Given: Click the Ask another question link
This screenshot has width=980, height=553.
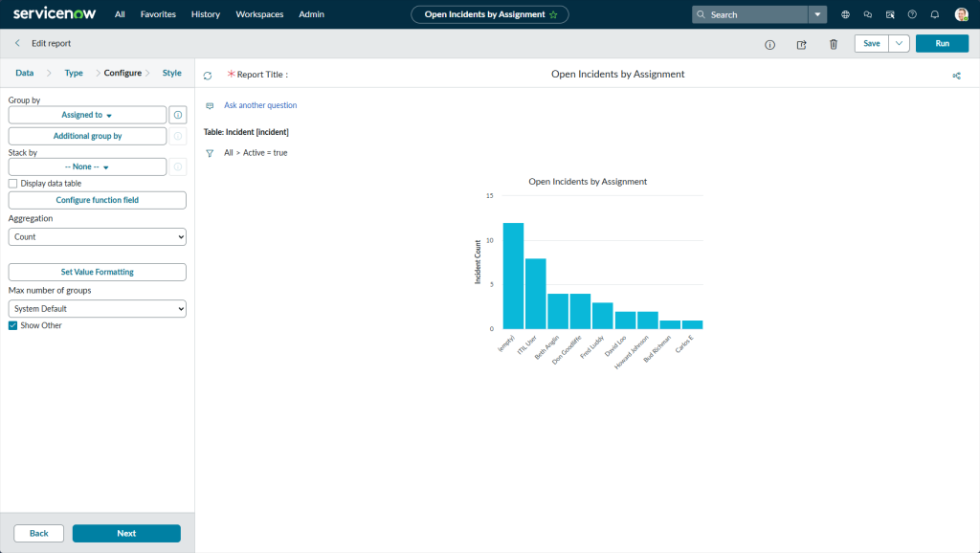Looking at the screenshot, I should (260, 105).
